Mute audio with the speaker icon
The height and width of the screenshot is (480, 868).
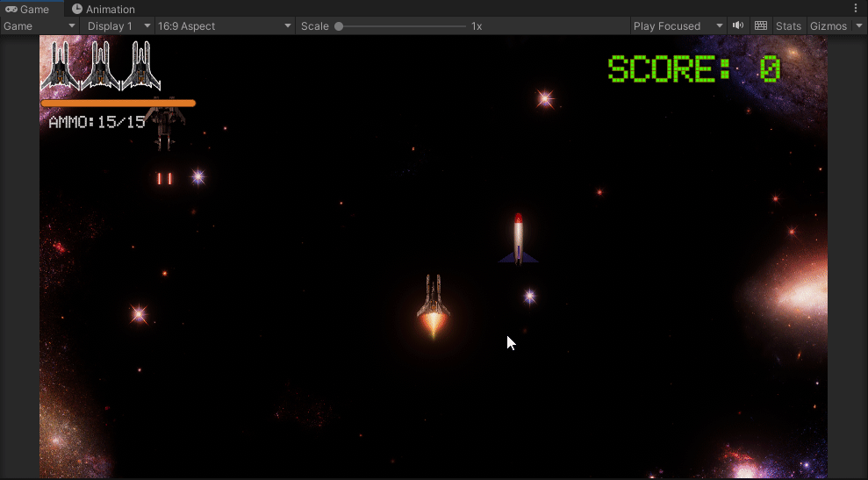(x=738, y=25)
